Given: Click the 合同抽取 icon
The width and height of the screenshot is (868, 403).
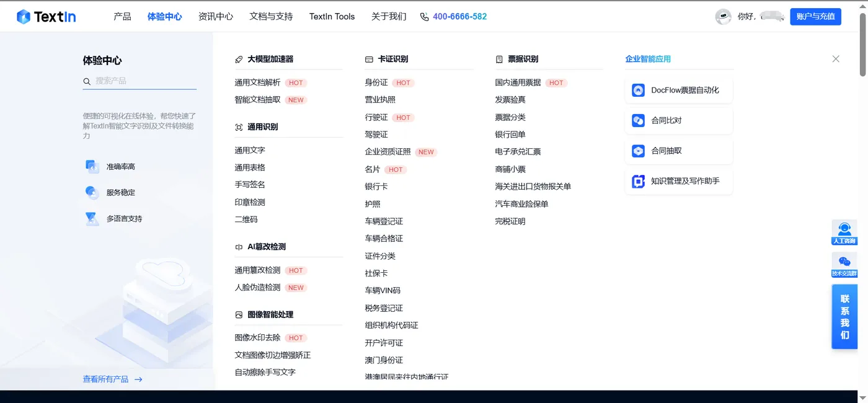Looking at the screenshot, I should [x=638, y=151].
